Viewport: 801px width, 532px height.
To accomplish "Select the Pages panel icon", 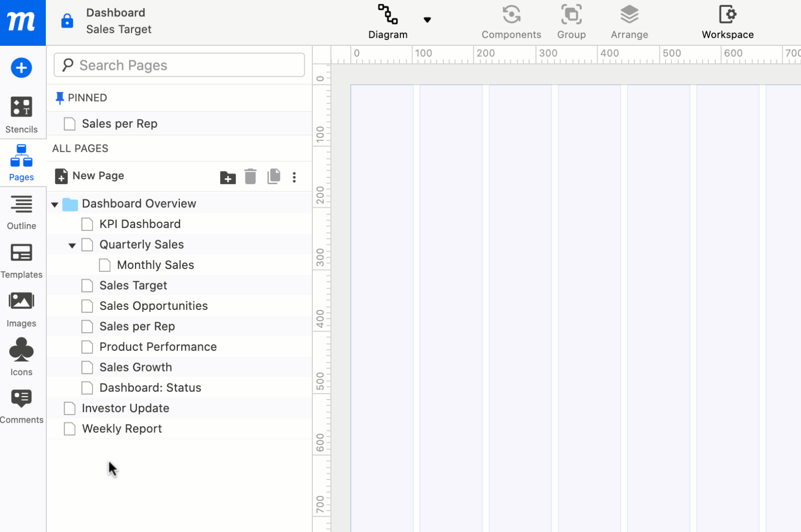I will pyautogui.click(x=21, y=163).
